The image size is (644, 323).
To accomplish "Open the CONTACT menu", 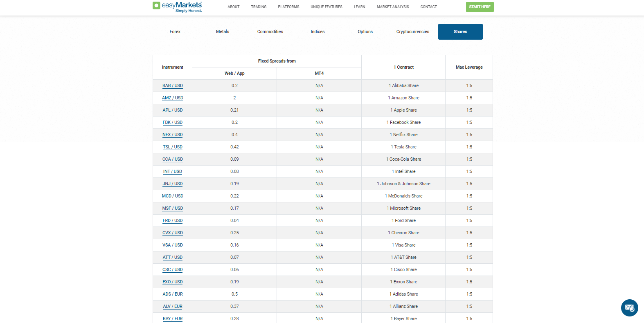I will point(429,7).
